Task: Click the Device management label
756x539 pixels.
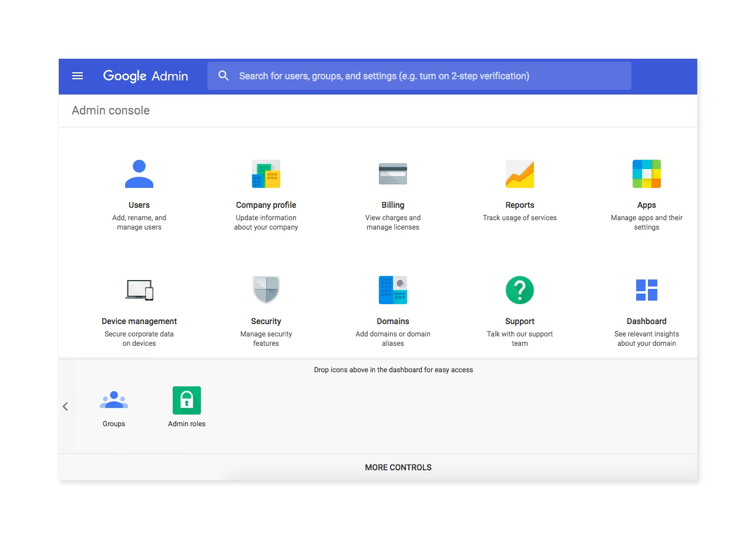Action: (x=139, y=321)
